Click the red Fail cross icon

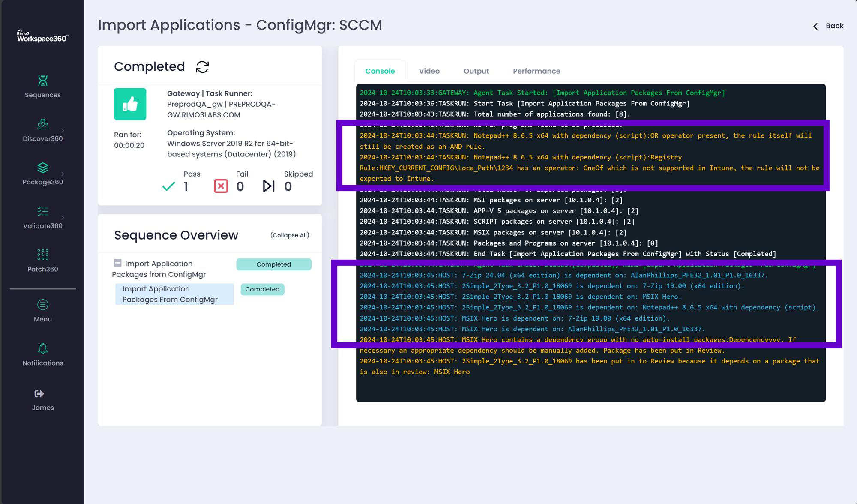221,186
